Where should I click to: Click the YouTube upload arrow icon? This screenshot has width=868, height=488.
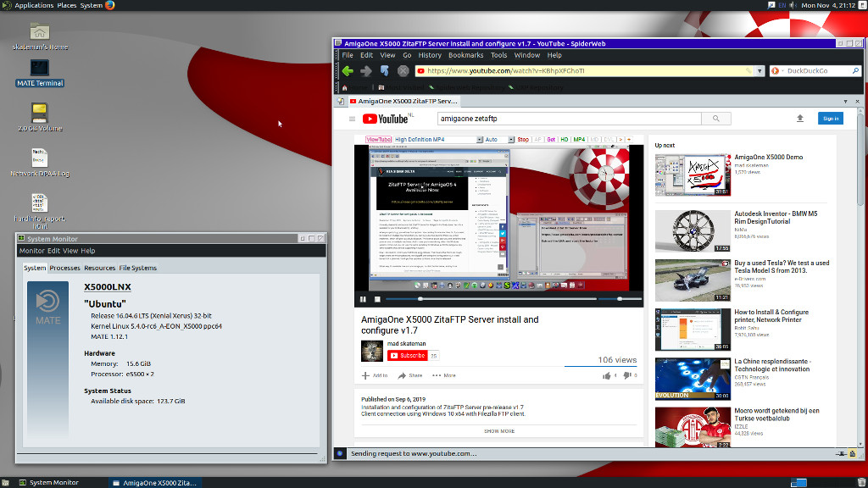pyautogui.click(x=800, y=119)
